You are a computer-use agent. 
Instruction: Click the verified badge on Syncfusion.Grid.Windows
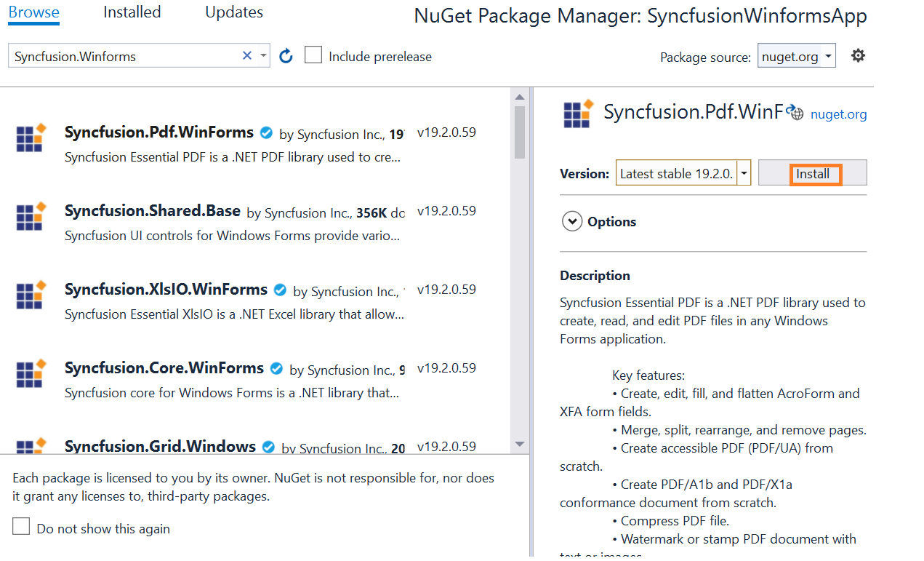coord(268,446)
